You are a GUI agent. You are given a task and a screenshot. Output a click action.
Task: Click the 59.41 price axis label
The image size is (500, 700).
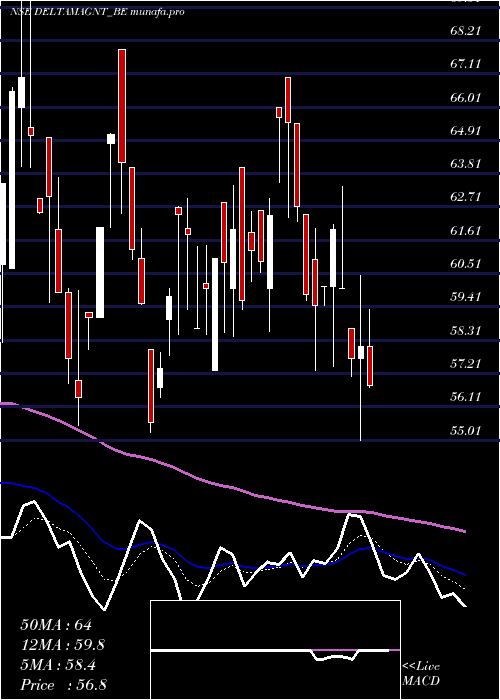466,297
